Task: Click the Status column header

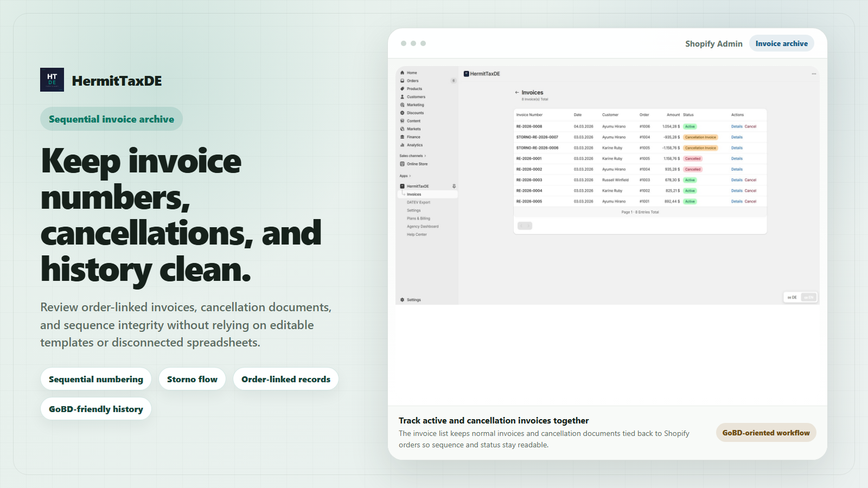Action: coord(688,115)
